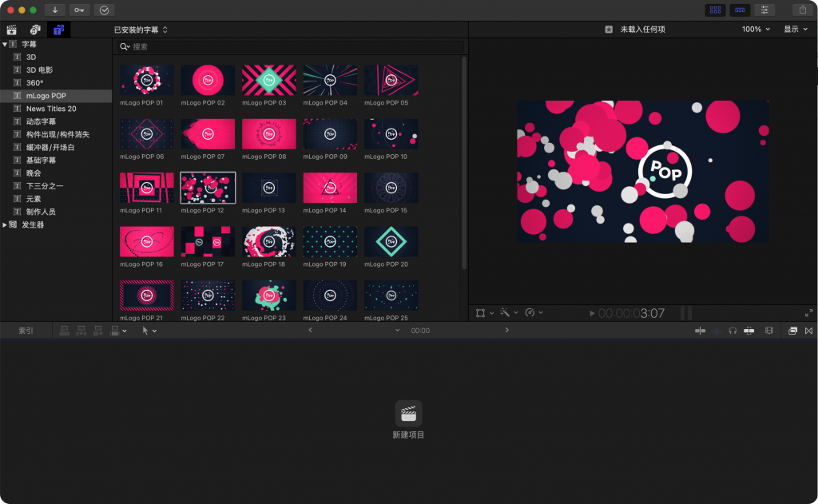Image resolution: width=818 pixels, height=504 pixels.
Task: Click the fullscreen expand icon beside the viewer
Action: tap(810, 313)
